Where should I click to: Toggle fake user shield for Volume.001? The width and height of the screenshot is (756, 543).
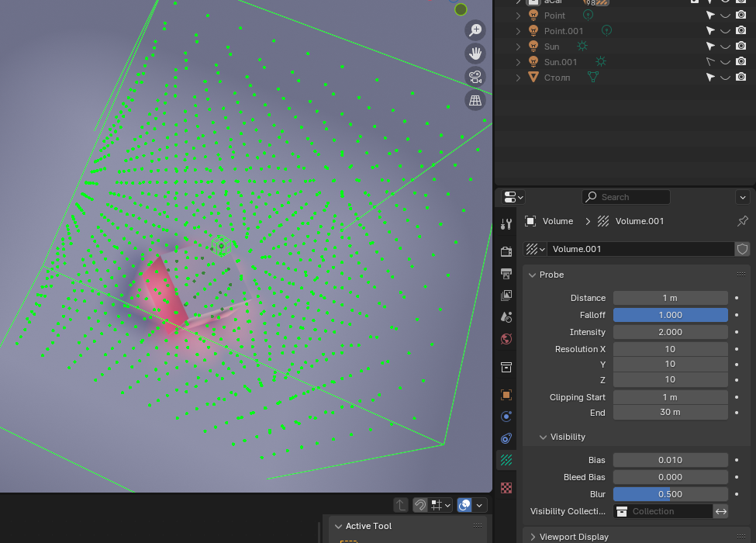click(x=742, y=249)
